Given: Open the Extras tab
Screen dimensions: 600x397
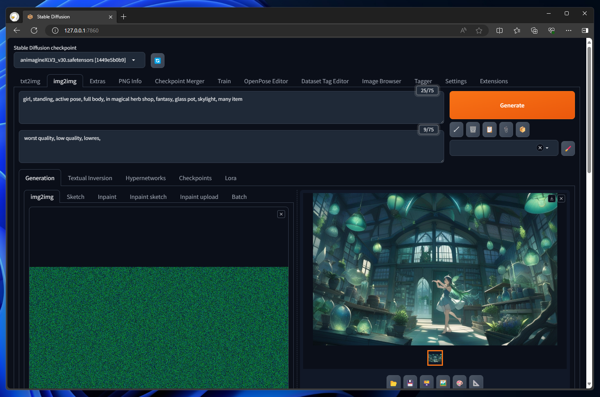Looking at the screenshot, I should coord(97,81).
